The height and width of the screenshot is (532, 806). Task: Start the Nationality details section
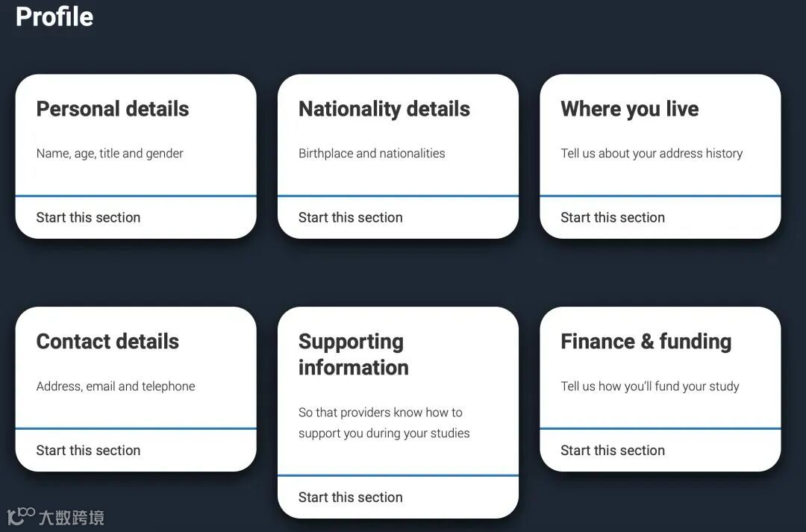click(350, 218)
